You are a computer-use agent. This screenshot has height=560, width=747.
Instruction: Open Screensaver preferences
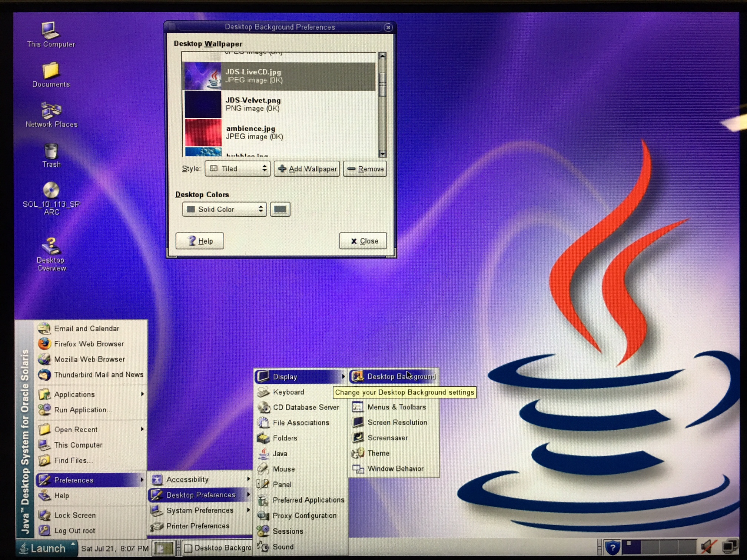click(394, 438)
